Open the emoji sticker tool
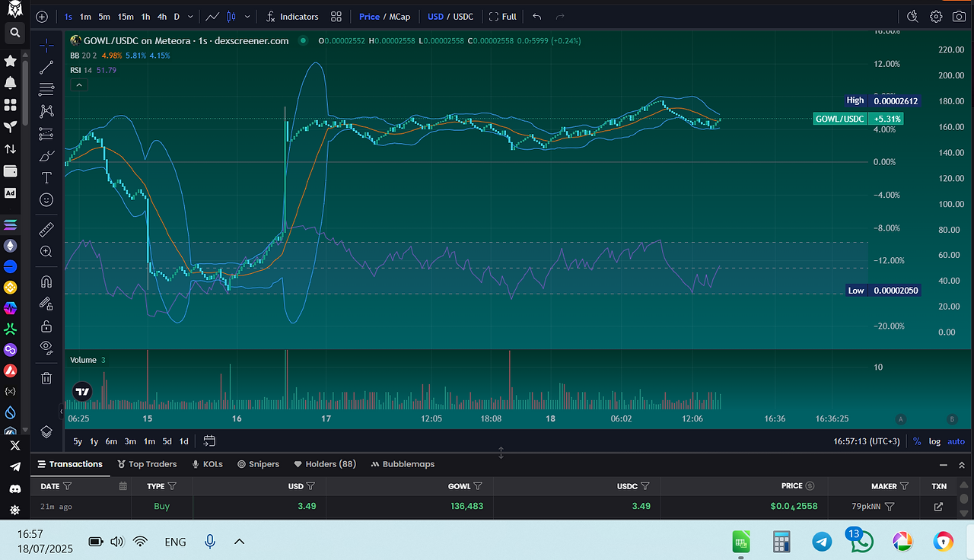 pyautogui.click(x=46, y=200)
